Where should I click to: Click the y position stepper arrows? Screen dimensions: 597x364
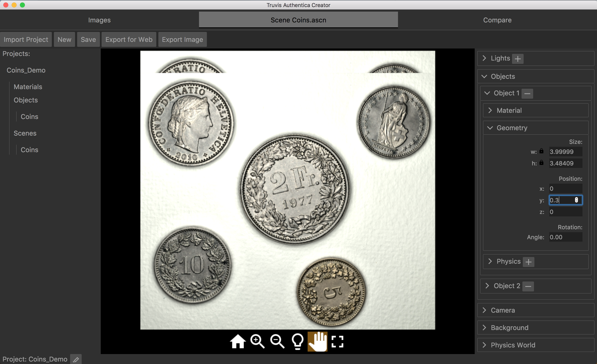(577, 200)
